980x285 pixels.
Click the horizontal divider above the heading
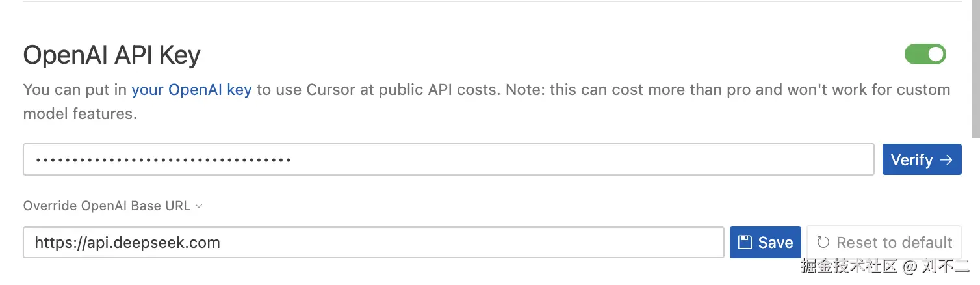click(487, 2)
